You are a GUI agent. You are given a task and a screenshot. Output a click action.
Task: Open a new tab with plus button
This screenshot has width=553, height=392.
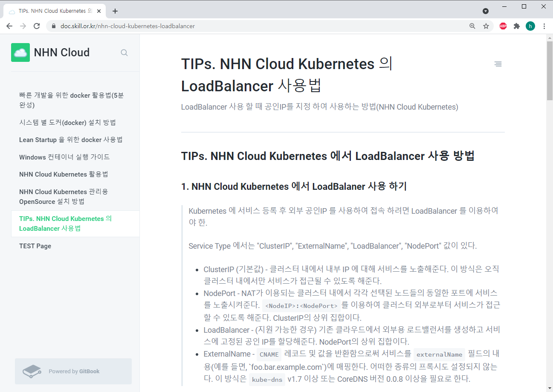[x=115, y=11]
